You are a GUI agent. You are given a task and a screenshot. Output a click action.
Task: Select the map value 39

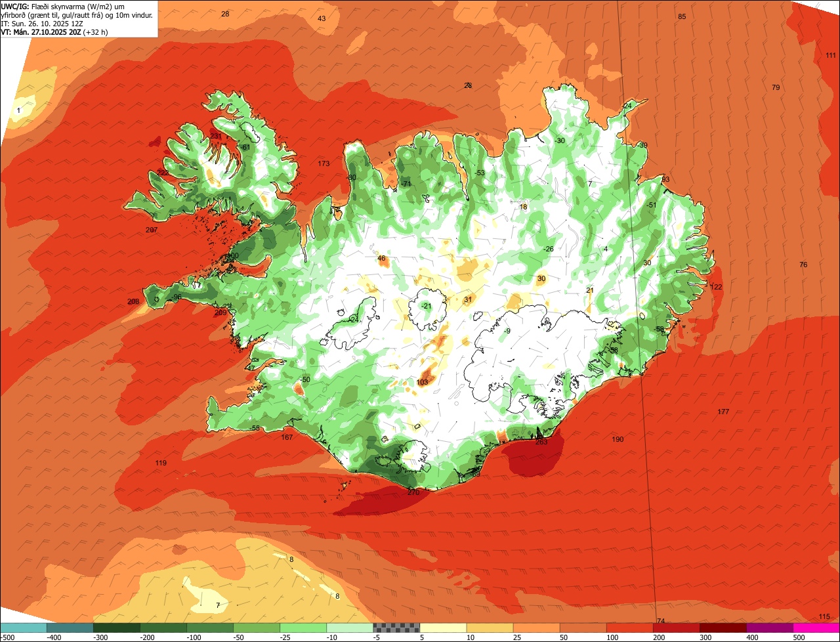pos(643,145)
